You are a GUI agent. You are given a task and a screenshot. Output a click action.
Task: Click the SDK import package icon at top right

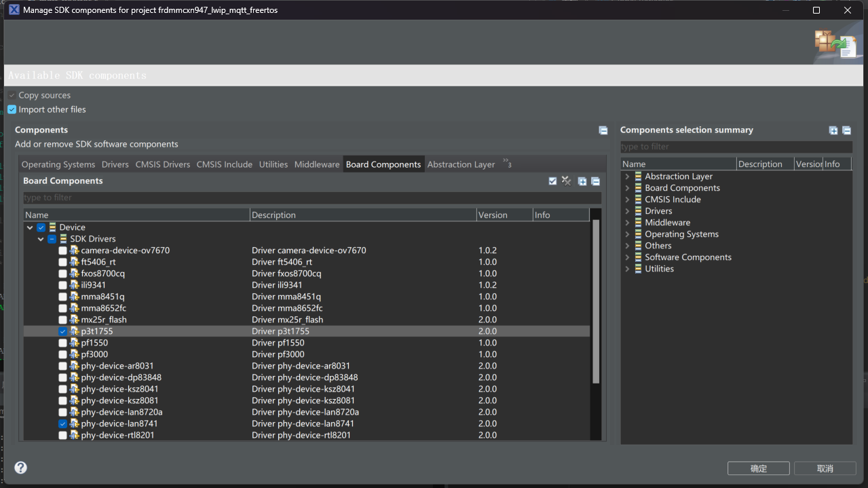coord(835,44)
